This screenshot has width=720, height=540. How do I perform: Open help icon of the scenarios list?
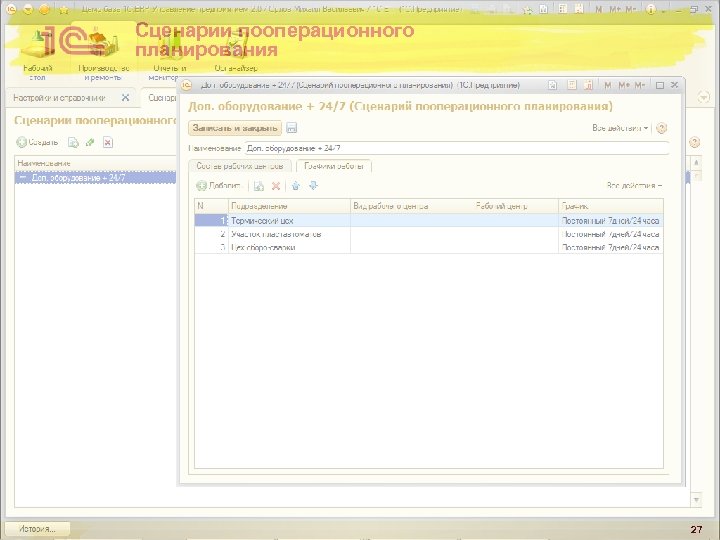pos(694,142)
